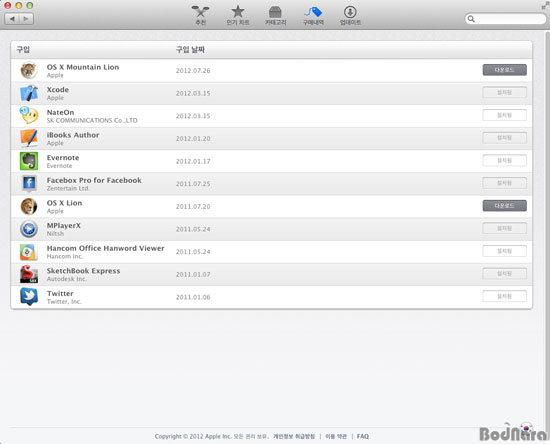550x444 pixels.
Task: Open the Hancom Office Hanword Viewer title
Action: tap(105, 248)
